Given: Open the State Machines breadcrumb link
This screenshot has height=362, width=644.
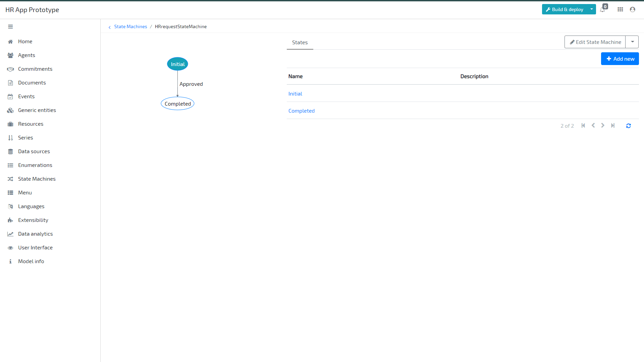Looking at the screenshot, I should click(x=130, y=26).
